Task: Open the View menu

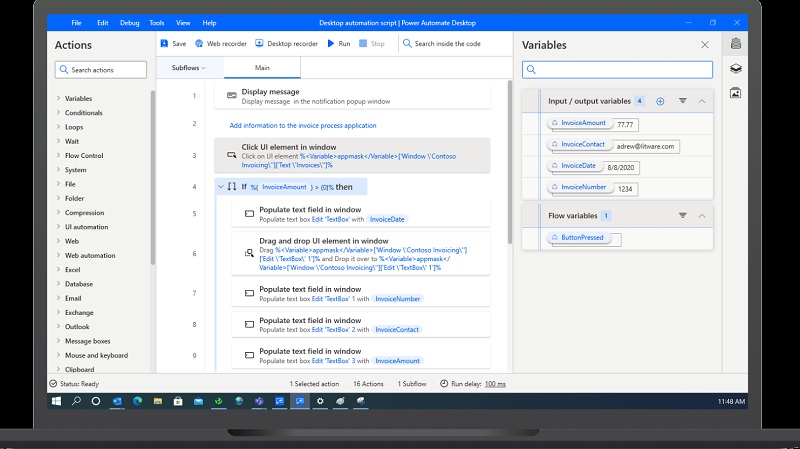Action: (x=183, y=23)
